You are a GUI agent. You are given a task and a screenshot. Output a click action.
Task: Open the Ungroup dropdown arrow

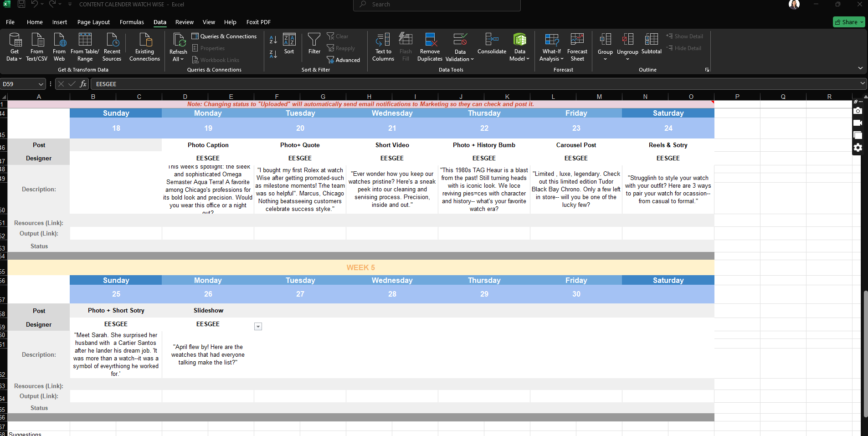(x=627, y=59)
